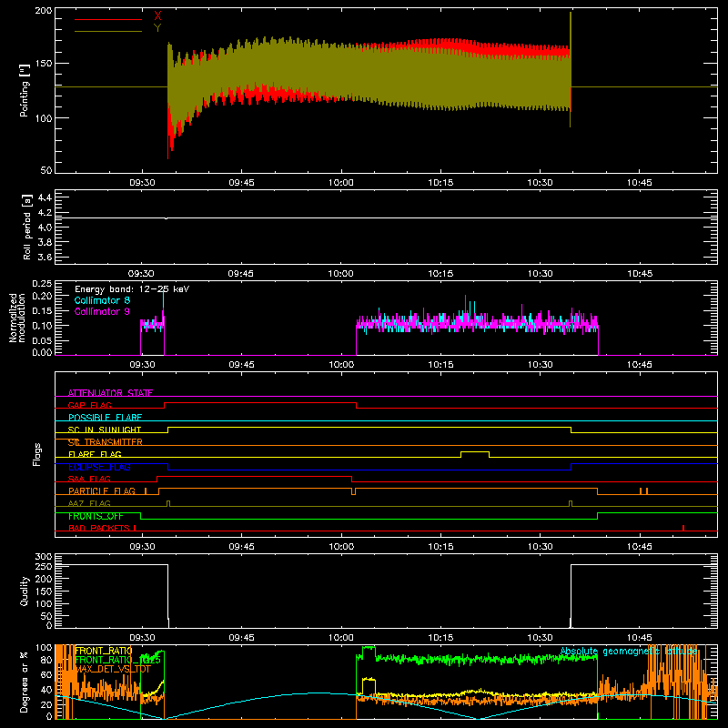
Task: Click the cyan "Collimator 8" legend label
Action: (x=102, y=300)
